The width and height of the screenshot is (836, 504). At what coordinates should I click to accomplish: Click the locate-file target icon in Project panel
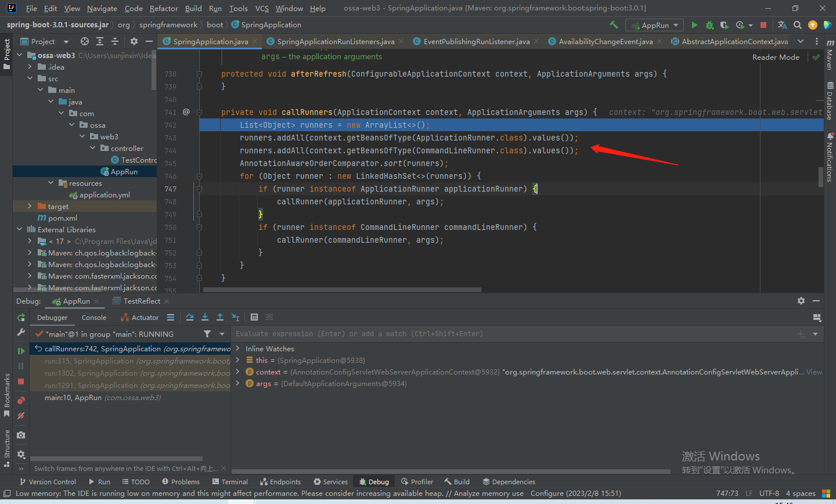click(x=85, y=41)
